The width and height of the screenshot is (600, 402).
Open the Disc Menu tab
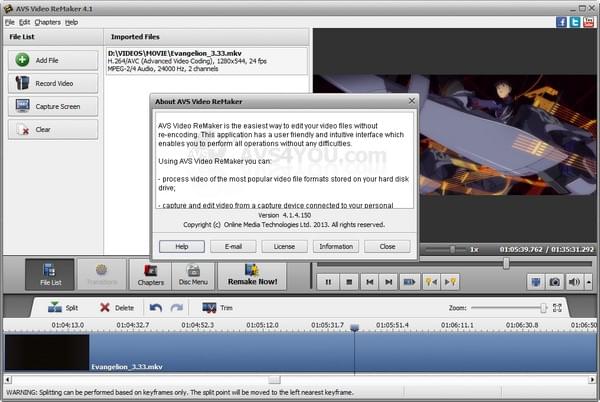pyautogui.click(x=193, y=275)
